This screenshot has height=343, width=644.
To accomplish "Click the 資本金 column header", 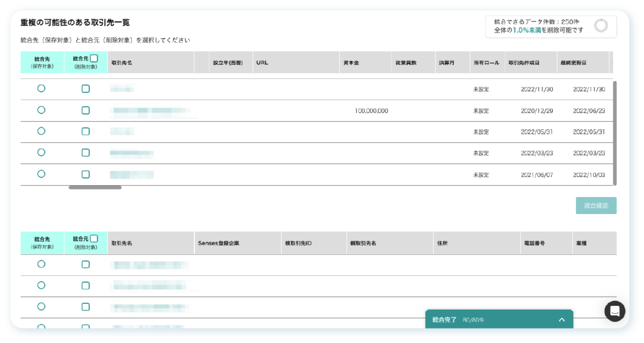I will (352, 63).
